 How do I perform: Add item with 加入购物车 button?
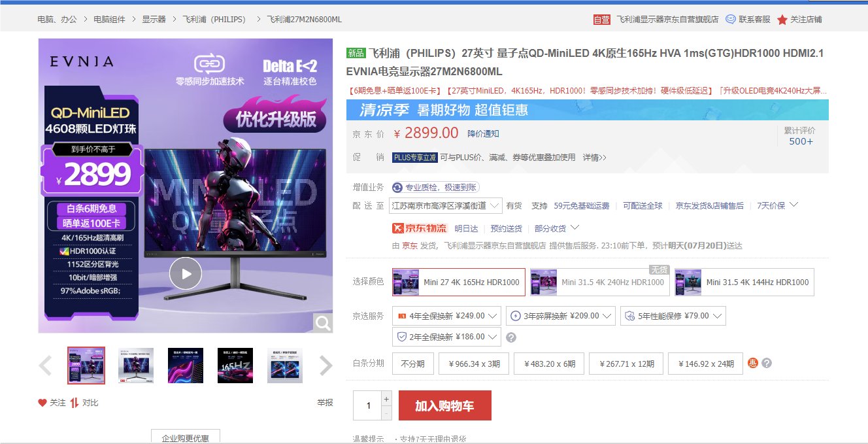(x=444, y=405)
